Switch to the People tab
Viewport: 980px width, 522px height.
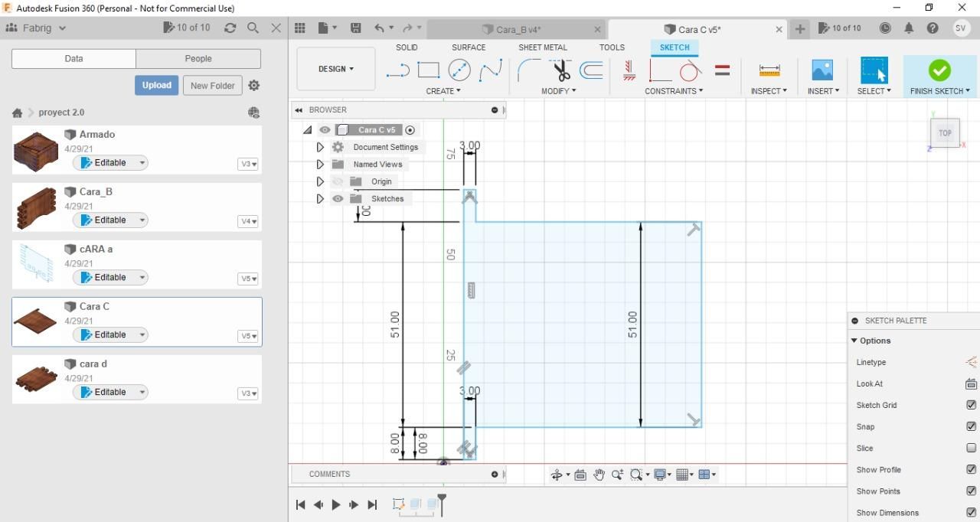(x=198, y=58)
